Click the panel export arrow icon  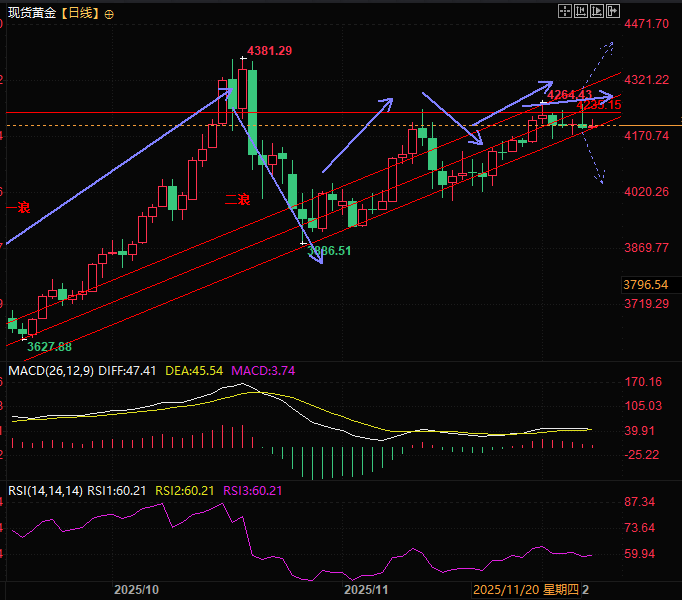(x=613, y=11)
